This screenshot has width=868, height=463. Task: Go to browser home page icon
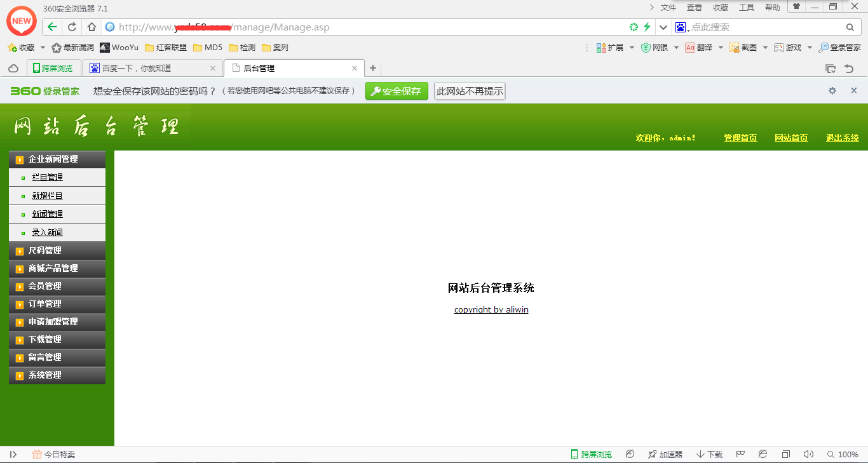(92, 27)
